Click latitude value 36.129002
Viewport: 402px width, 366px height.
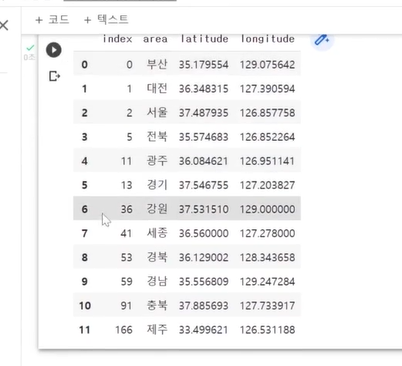[204, 258]
